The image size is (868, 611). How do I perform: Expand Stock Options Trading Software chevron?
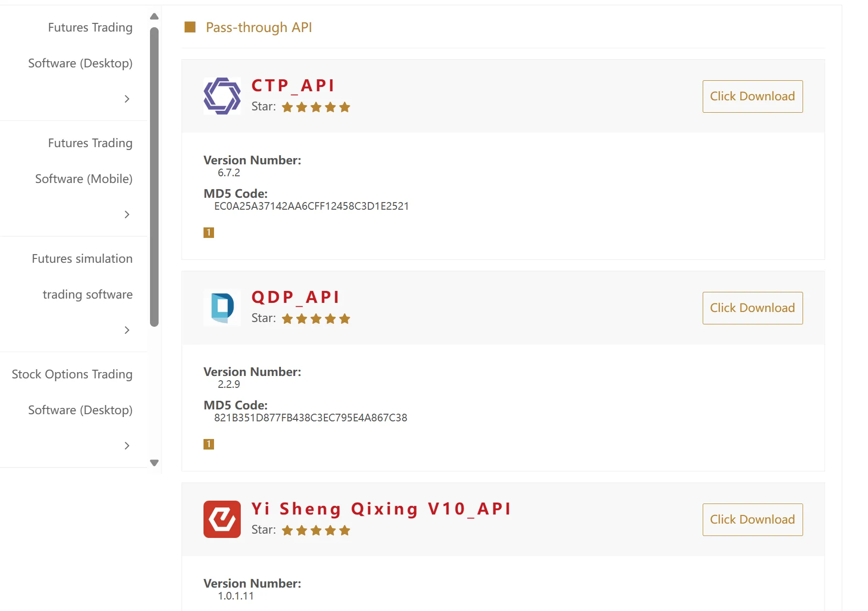click(127, 446)
